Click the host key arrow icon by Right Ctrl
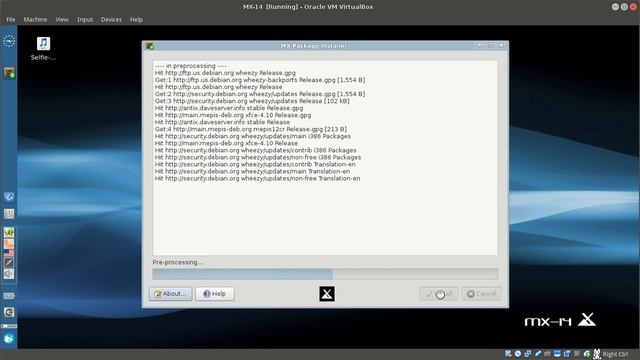640x360 pixels. (x=597, y=354)
